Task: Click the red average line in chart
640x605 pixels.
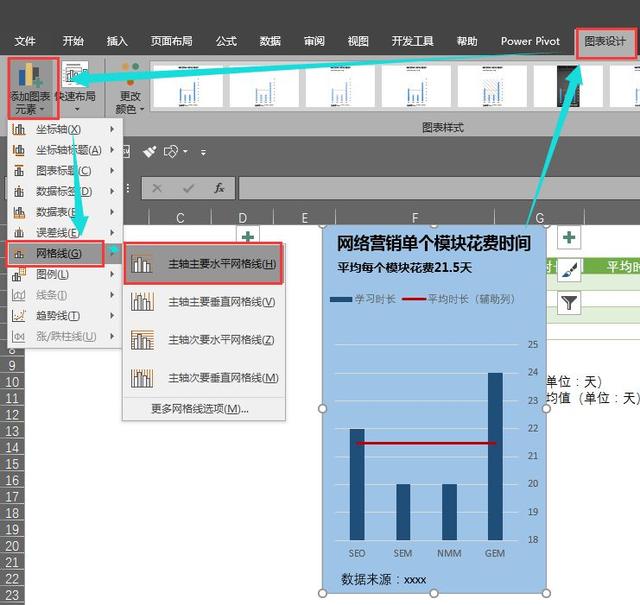Action: click(x=426, y=443)
